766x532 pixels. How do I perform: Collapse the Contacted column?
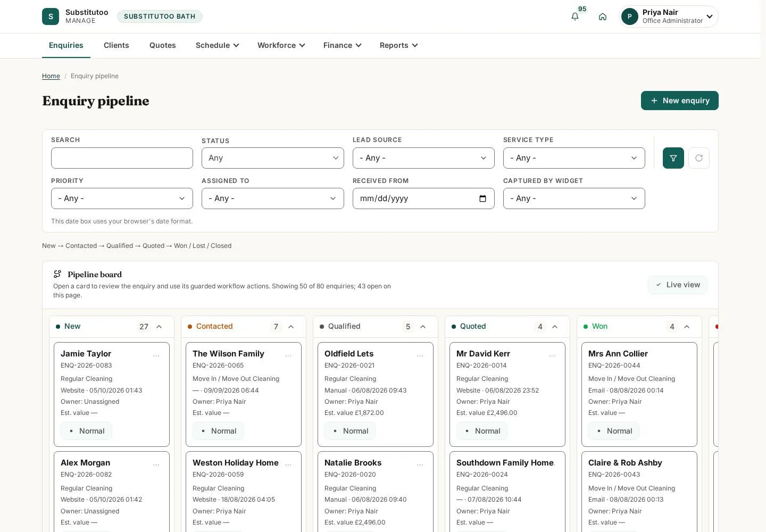coord(291,327)
